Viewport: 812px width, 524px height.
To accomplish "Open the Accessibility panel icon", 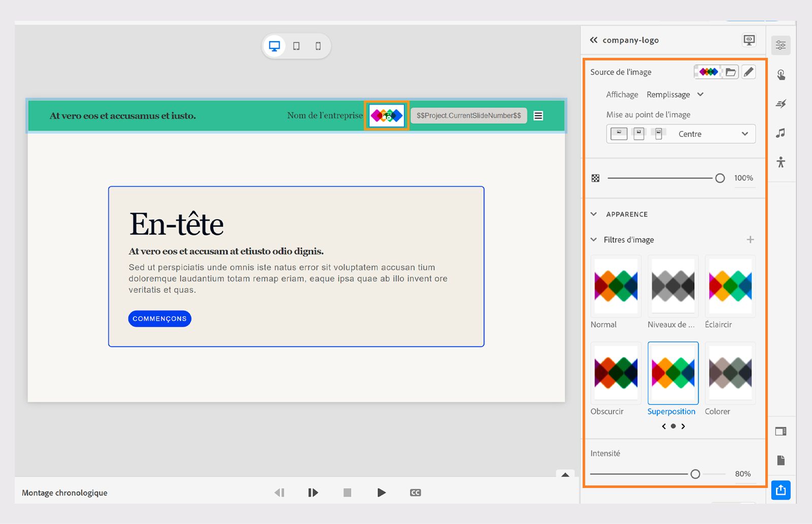I will (x=781, y=162).
